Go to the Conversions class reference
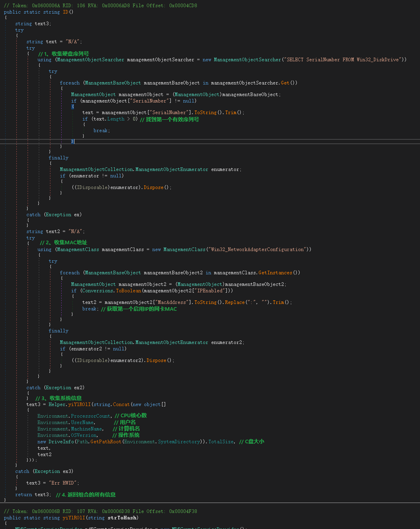The height and width of the screenshot is (529, 420). pyautogui.click(x=98, y=291)
